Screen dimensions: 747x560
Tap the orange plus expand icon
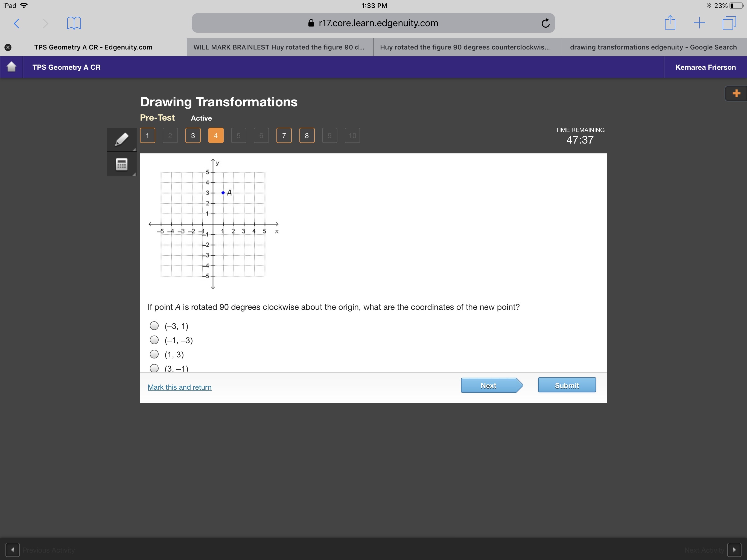736,94
